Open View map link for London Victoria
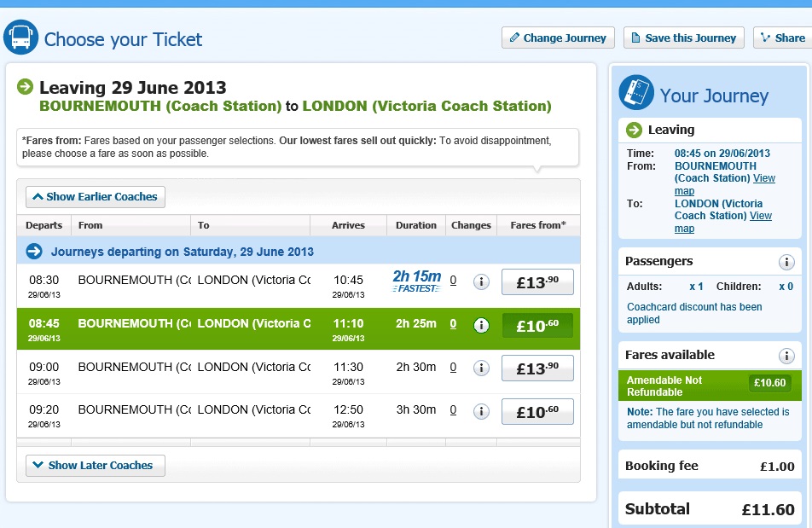812x528 pixels. (x=761, y=216)
